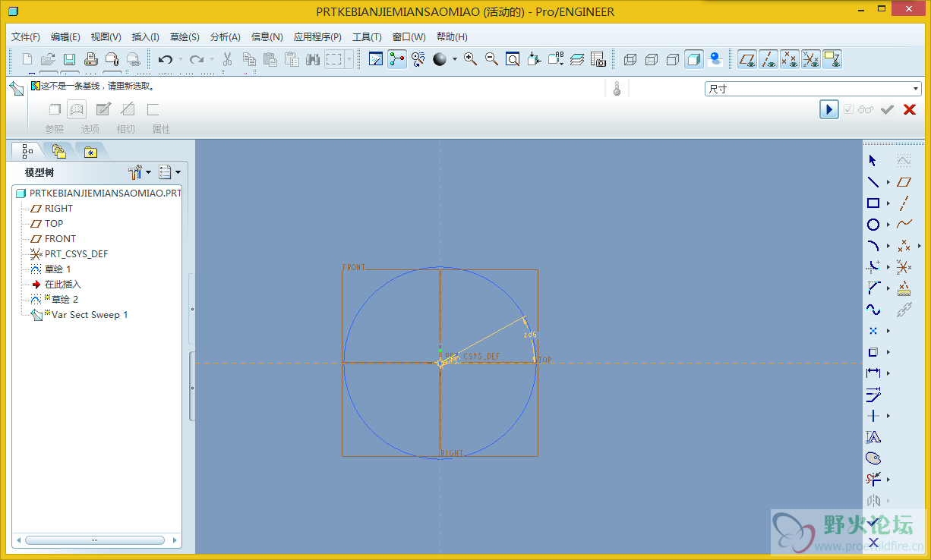Resume the paused feature tool

pos(828,109)
